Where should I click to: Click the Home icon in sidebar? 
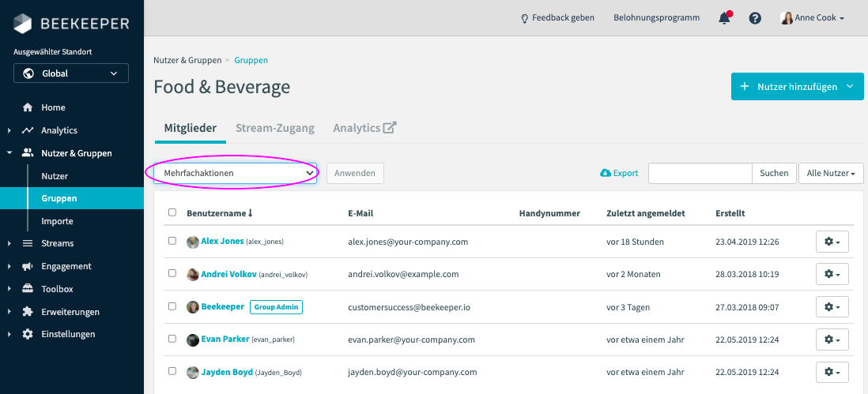click(28, 107)
